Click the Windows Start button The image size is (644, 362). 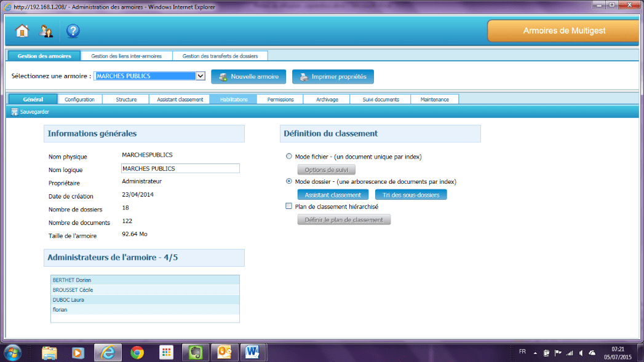click(12, 352)
